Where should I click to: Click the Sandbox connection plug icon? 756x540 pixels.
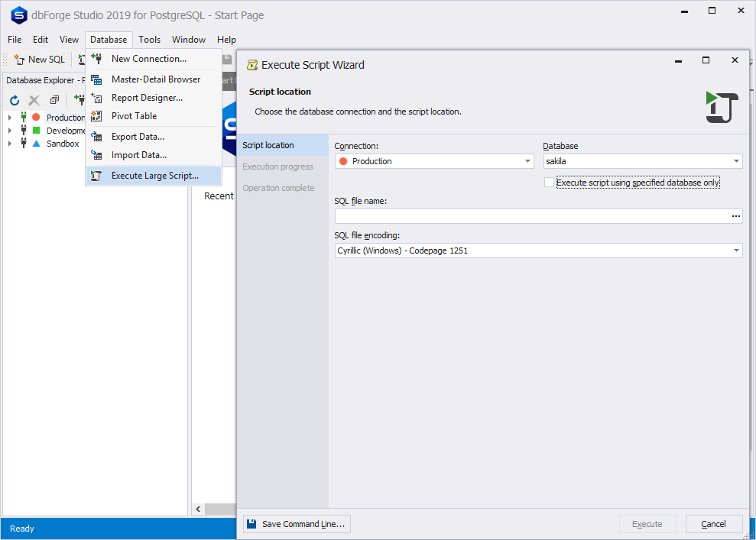[x=23, y=143]
